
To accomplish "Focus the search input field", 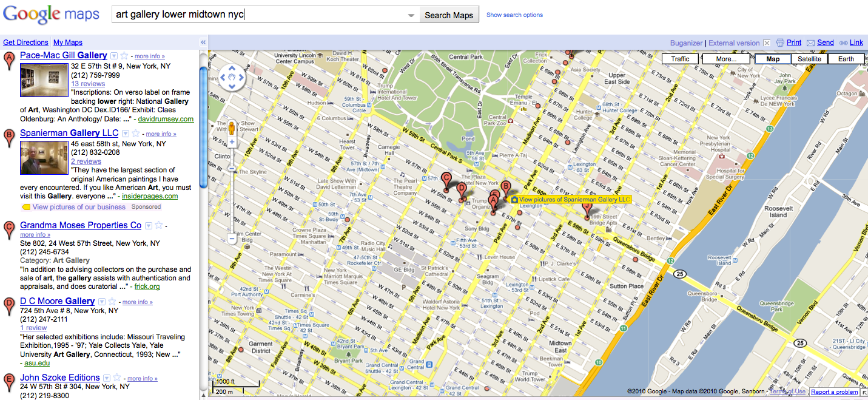I will [260, 15].
